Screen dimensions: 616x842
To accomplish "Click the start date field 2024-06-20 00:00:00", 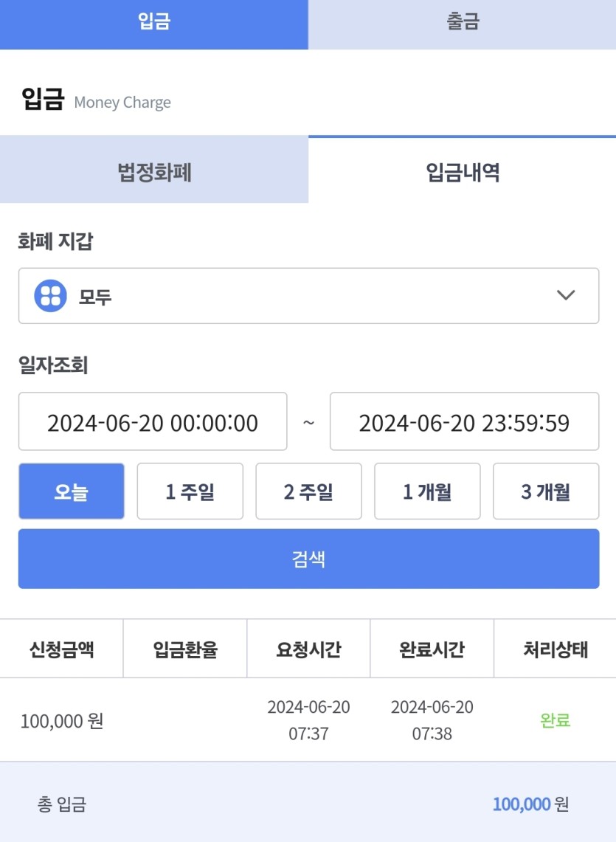I will (x=153, y=421).
